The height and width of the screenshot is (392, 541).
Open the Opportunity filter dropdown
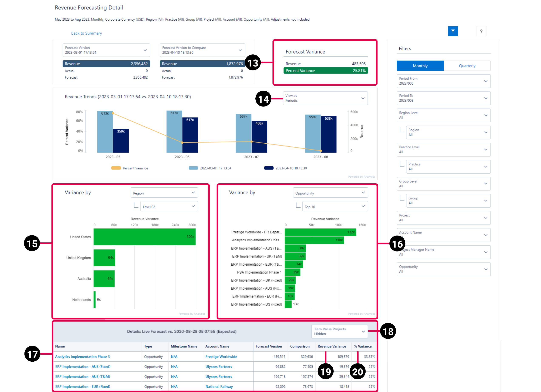(x=443, y=269)
